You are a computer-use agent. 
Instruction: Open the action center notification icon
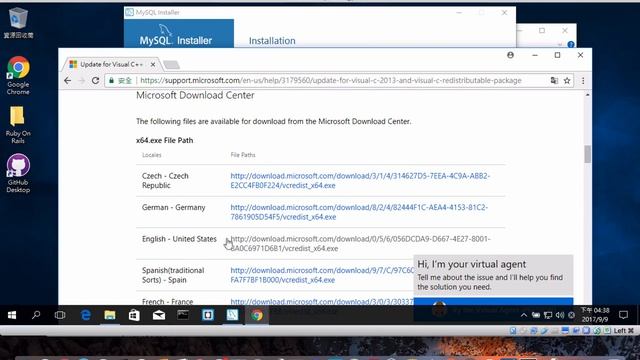[x=623, y=315]
